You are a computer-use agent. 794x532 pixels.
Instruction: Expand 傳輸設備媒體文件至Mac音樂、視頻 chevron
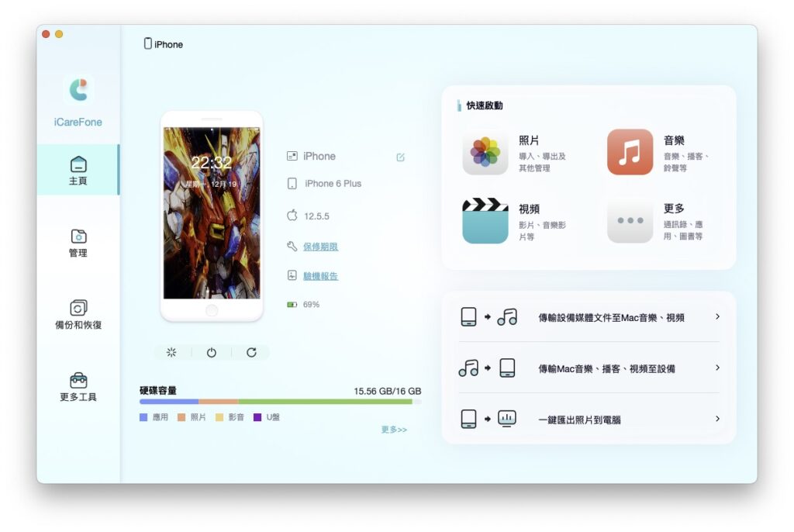(717, 316)
